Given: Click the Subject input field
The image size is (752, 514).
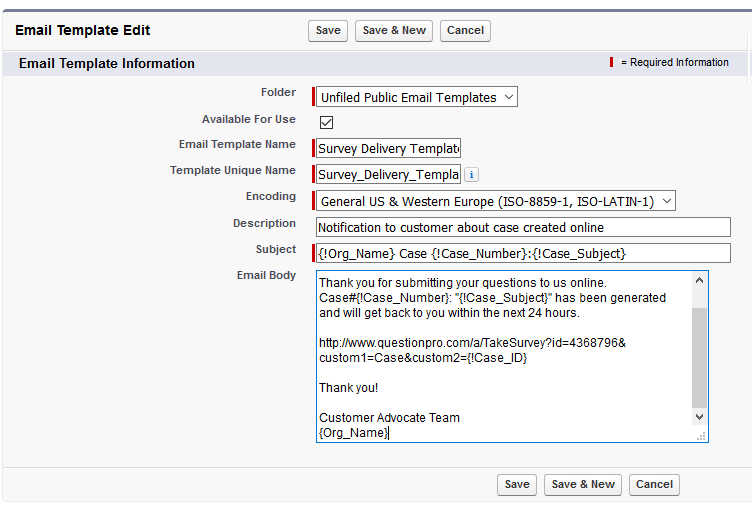Looking at the screenshot, I should [523, 254].
